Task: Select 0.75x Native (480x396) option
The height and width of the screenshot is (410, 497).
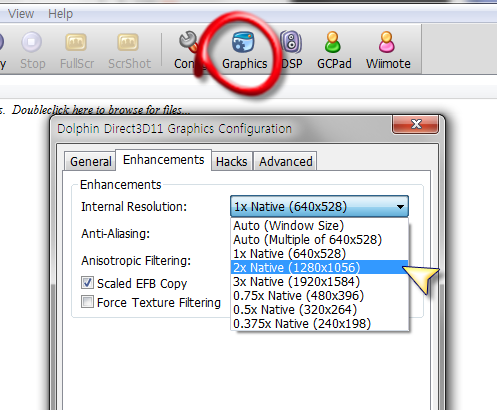Action: [x=319, y=296]
